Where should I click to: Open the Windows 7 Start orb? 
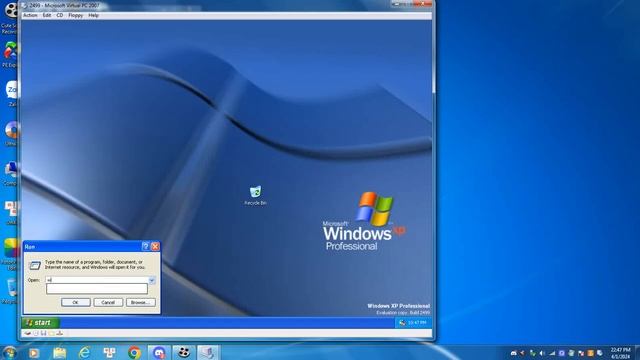9,352
